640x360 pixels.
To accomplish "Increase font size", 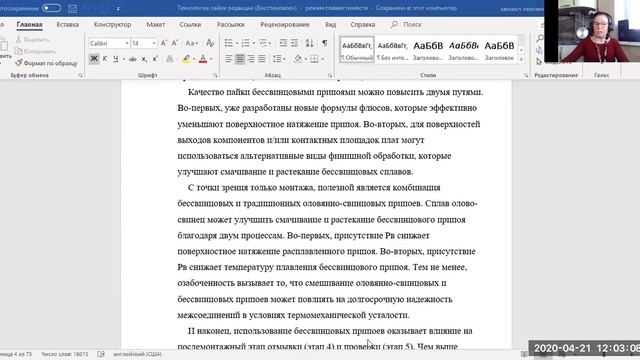I will (x=164, y=43).
